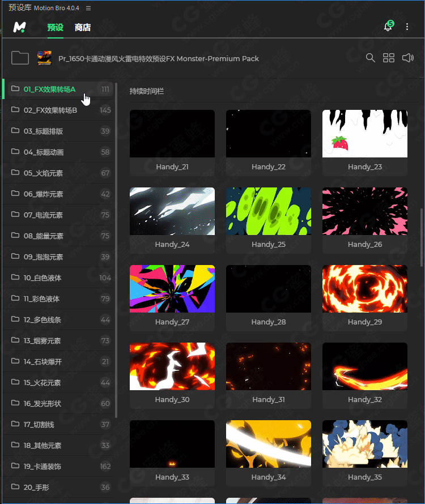Select the Handy_32 fire streak preset
The height and width of the screenshot is (504, 425).
pyautogui.click(x=365, y=366)
